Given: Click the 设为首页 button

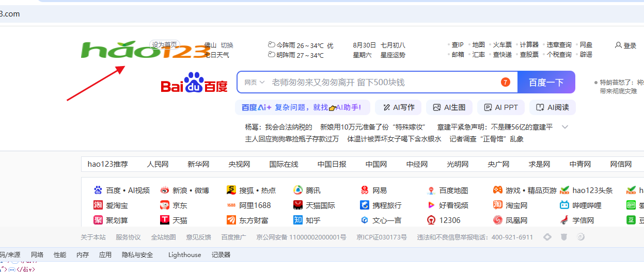Looking at the screenshot, I should (165, 44).
